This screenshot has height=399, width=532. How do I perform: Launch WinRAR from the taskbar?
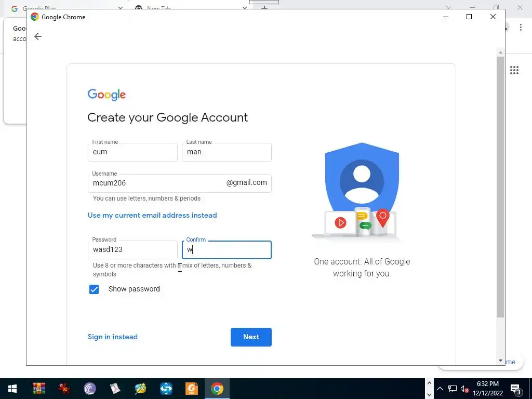pos(38,389)
